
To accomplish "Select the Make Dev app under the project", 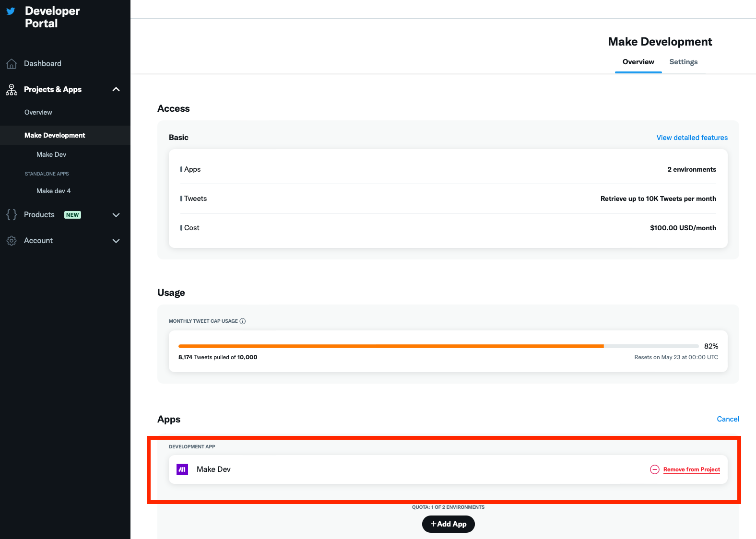I will (x=51, y=154).
